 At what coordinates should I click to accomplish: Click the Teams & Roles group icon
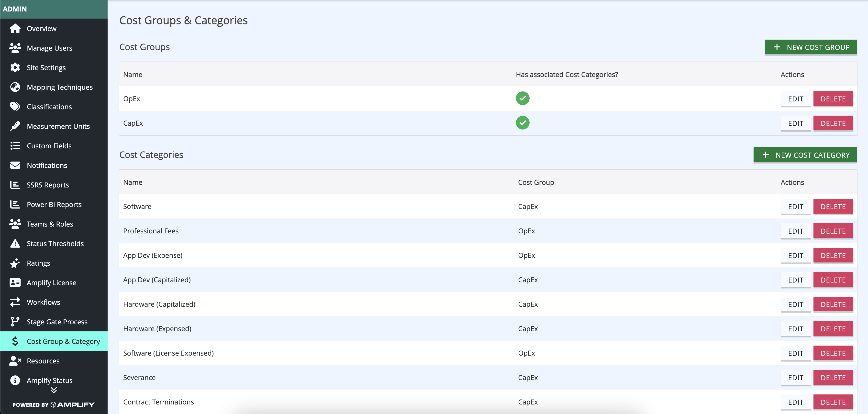click(x=15, y=224)
